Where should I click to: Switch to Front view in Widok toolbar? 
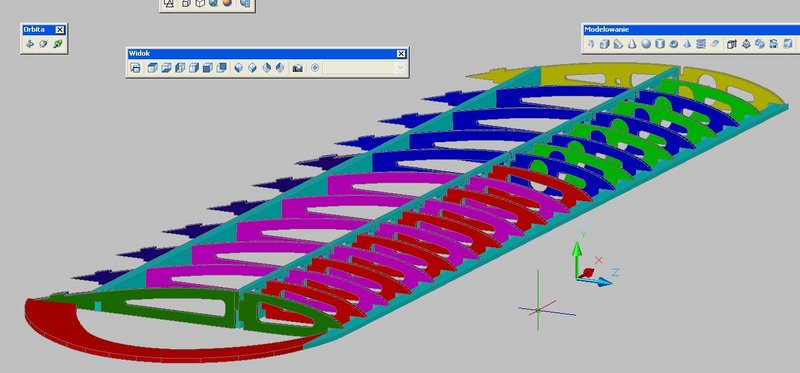(208, 68)
